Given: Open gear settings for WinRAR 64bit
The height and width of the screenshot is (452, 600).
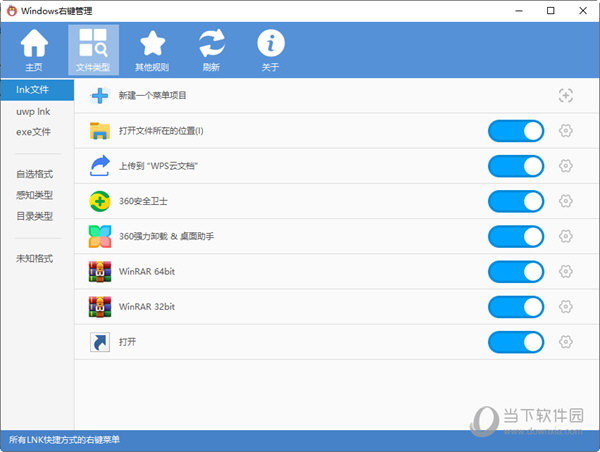Looking at the screenshot, I should click(566, 272).
